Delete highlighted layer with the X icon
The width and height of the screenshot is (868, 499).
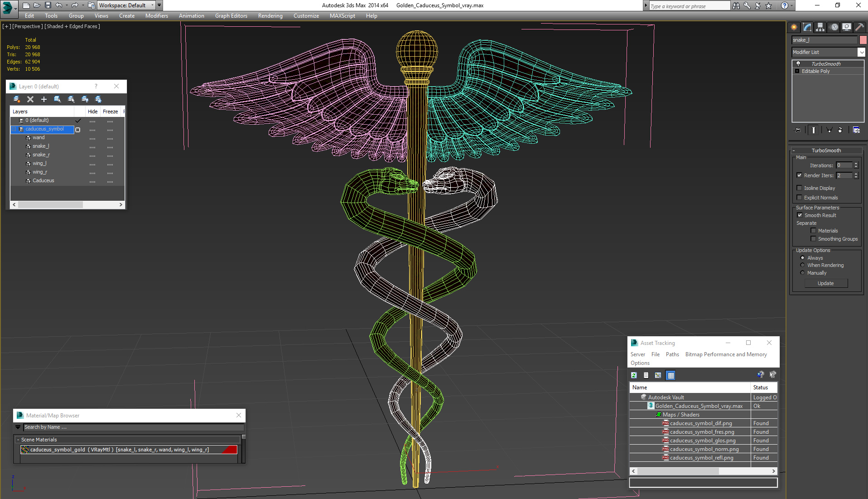point(30,99)
